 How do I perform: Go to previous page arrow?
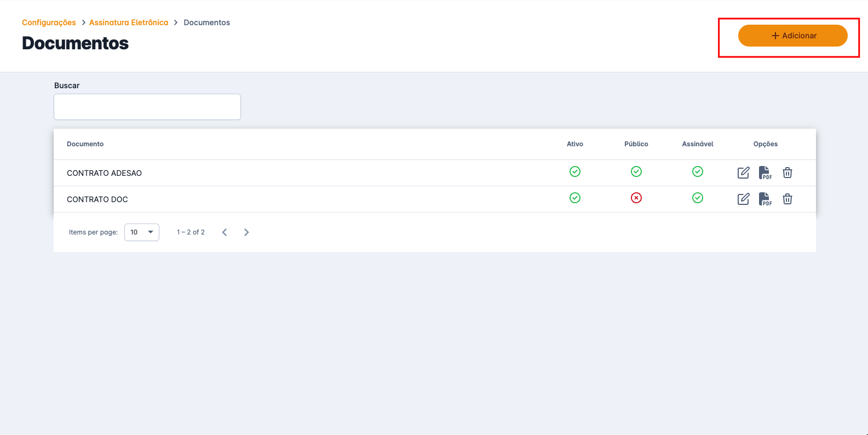pyautogui.click(x=225, y=232)
